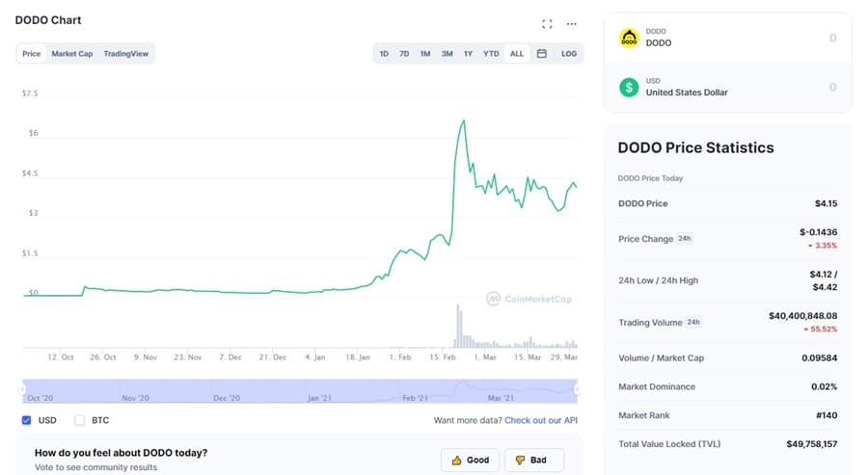Click right handle of the time range slider
Viewport: 868px width, 475px height.
(x=577, y=389)
